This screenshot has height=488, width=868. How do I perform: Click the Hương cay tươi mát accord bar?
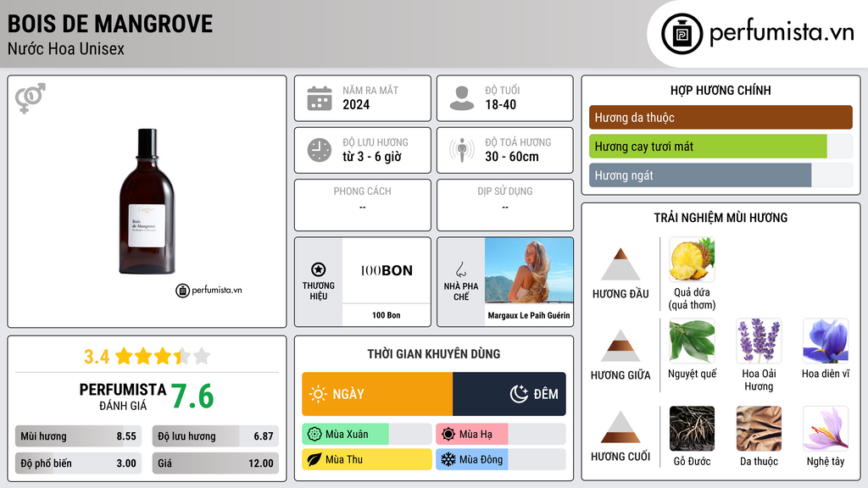click(x=721, y=147)
